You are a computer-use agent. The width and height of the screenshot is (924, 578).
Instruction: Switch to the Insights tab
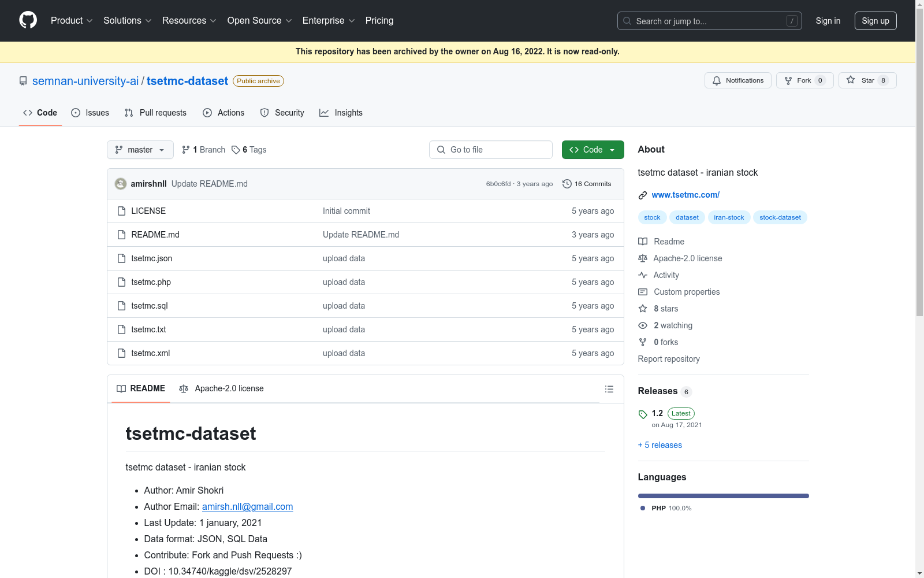click(x=341, y=113)
